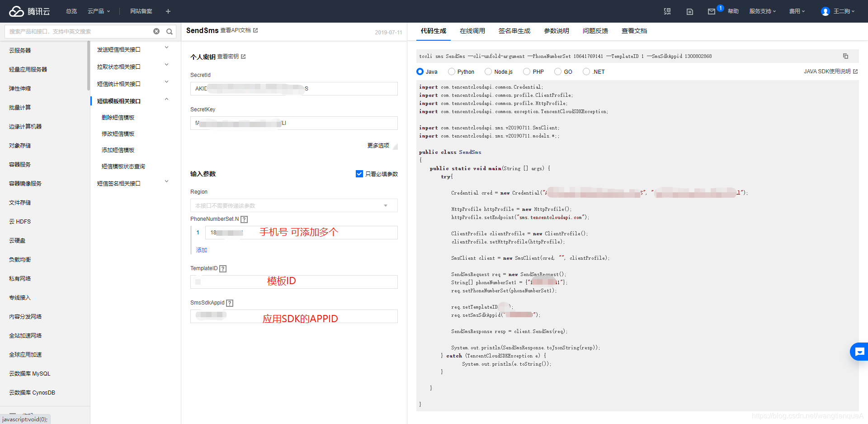The width and height of the screenshot is (868, 424).
Task: Open JAVA SDK使用说明 link
Action: coord(827,71)
